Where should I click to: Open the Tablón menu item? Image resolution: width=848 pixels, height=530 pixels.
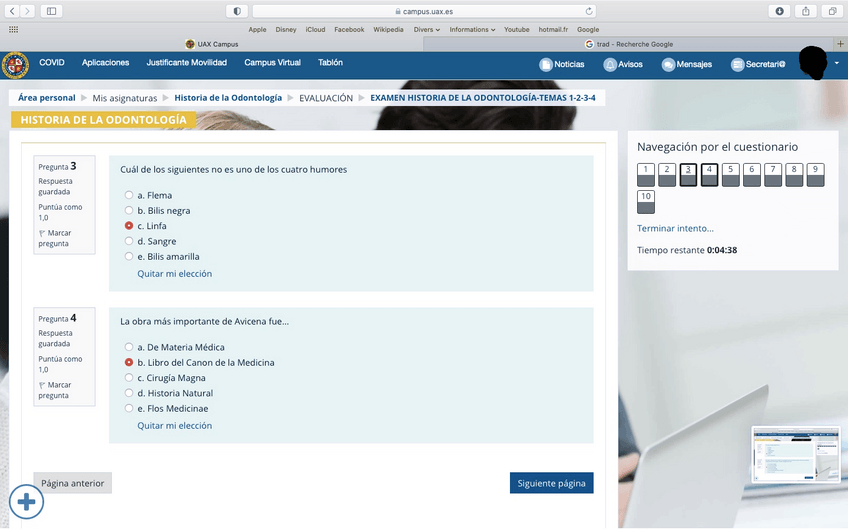330,63
